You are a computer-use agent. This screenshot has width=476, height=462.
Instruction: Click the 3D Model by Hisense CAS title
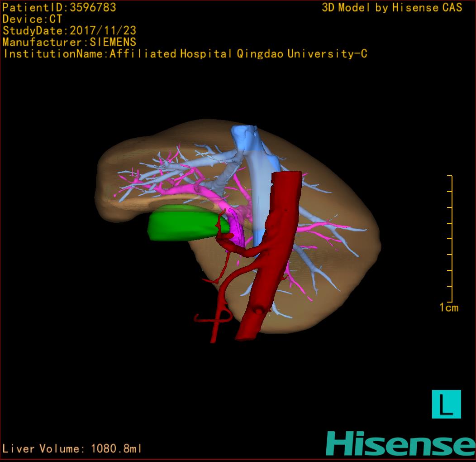(x=392, y=7)
